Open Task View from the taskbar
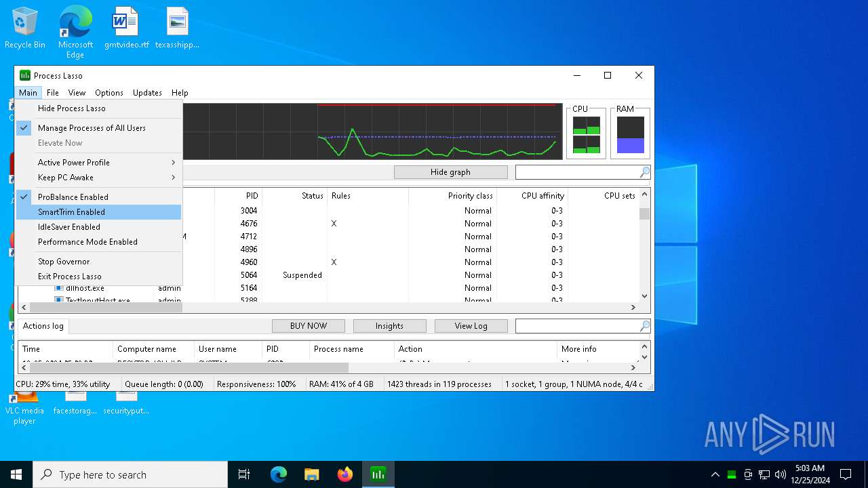 [244, 474]
